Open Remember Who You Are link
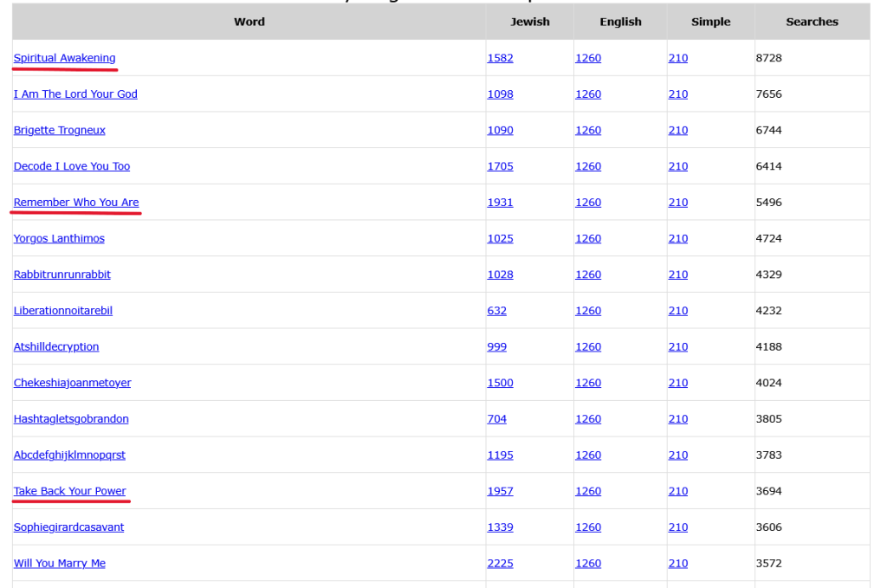The width and height of the screenshot is (887, 588). (x=75, y=203)
